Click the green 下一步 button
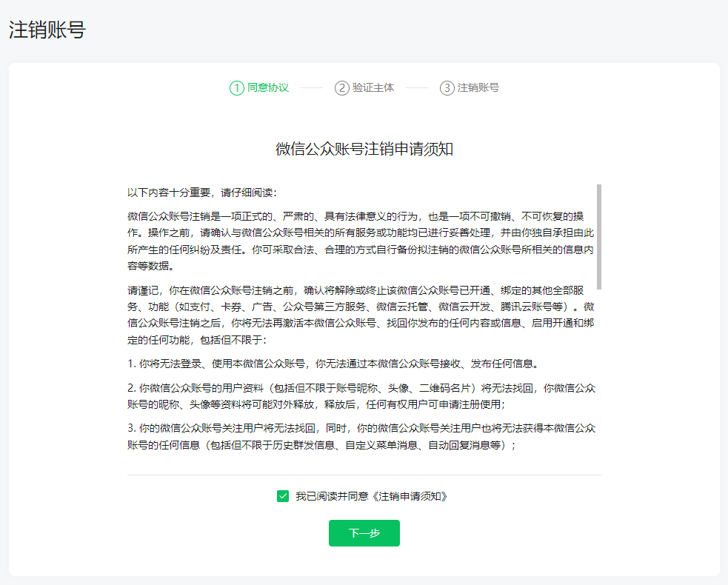The image size is (728, 585). click(x=364, y=533)
